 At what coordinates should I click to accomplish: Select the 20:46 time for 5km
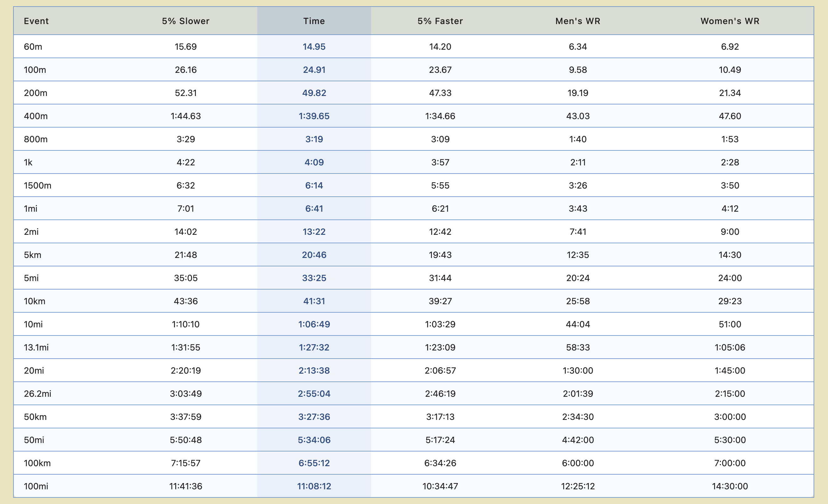tap(314, 255)
